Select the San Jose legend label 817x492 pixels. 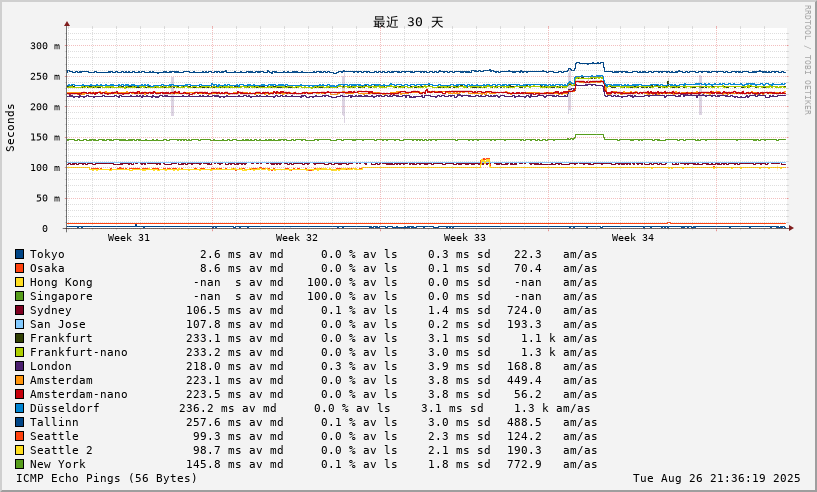(57, 324)
